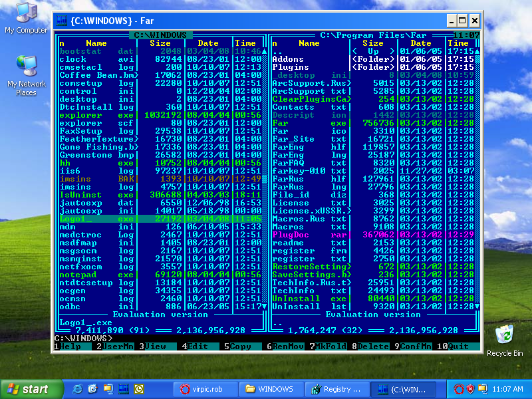Click the left panel scroll-up arrow

[x=264, y=51]
